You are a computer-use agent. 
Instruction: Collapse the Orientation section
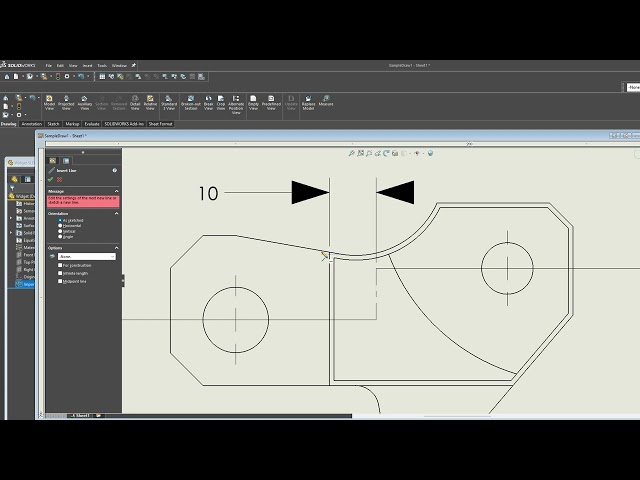click(116, 213)
